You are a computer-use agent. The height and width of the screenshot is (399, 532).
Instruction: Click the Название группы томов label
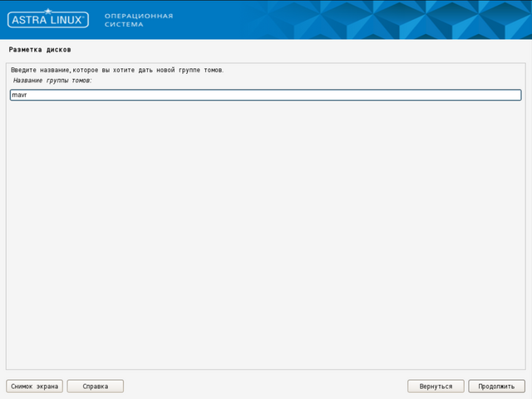[x=52, y=81]
